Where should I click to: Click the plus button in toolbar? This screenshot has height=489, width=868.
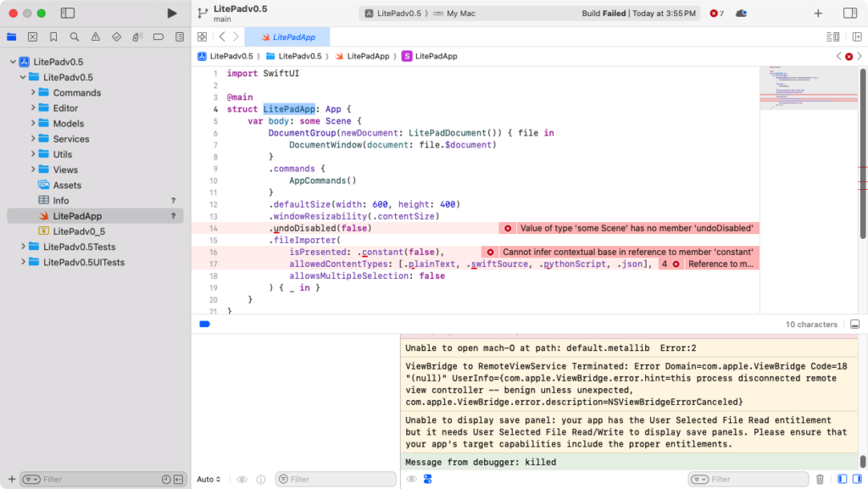click(x=818, y=14)
